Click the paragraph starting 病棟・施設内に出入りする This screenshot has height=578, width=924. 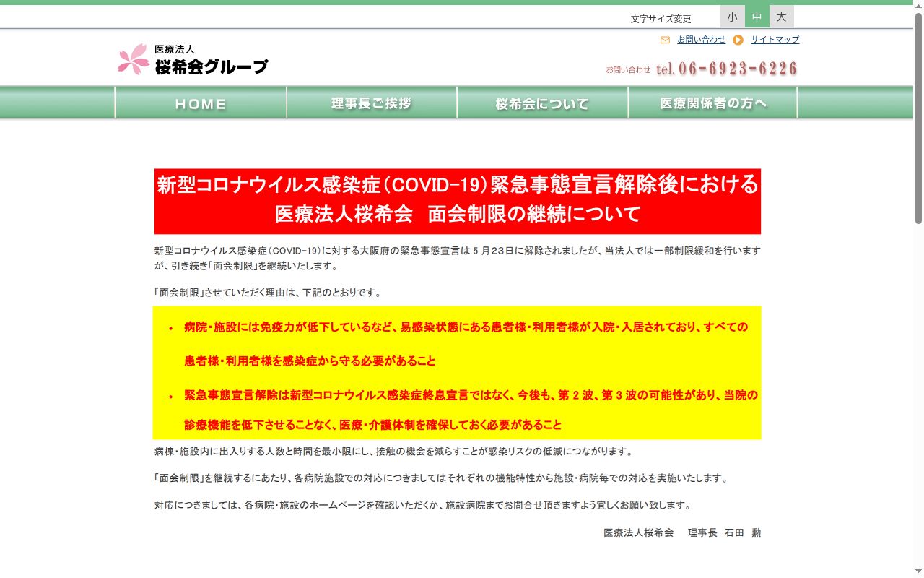(x=394, y=452)
